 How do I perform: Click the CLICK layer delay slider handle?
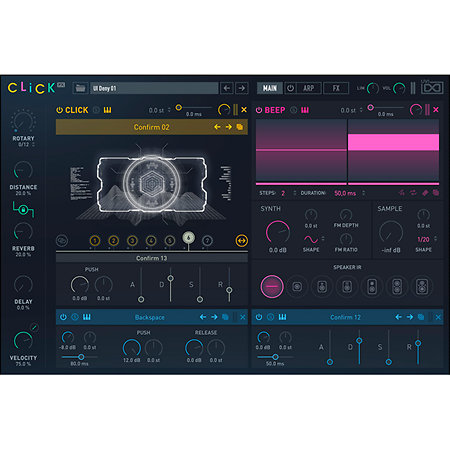(179, 107)
